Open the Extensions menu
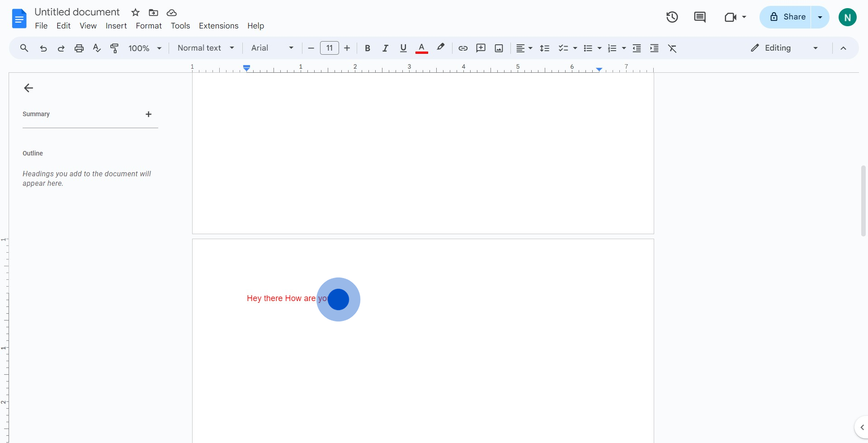The image size is (868, 443). tap(218, 26)
